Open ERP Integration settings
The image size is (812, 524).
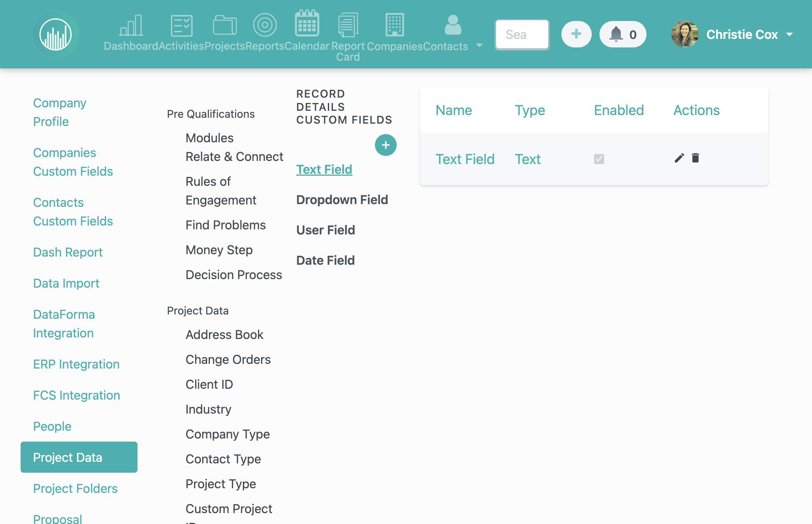pyautogui.click(x=76, y=364)
